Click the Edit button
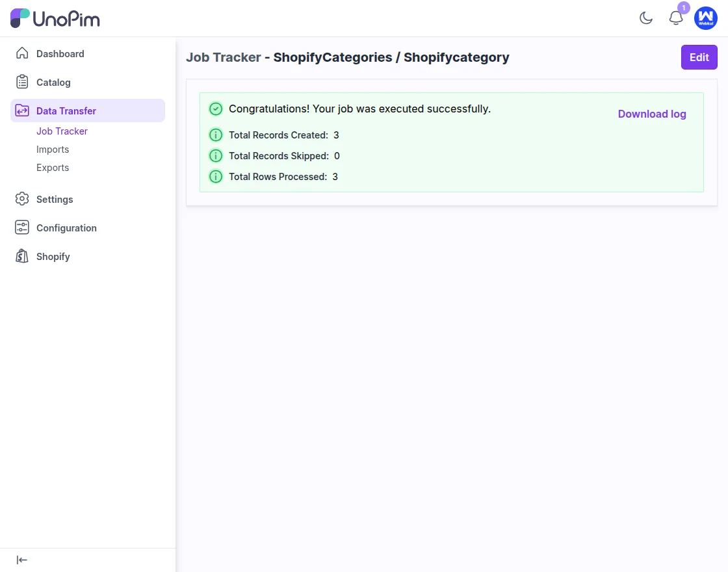This screenshot has height=572, width=728. coord(699,57)
